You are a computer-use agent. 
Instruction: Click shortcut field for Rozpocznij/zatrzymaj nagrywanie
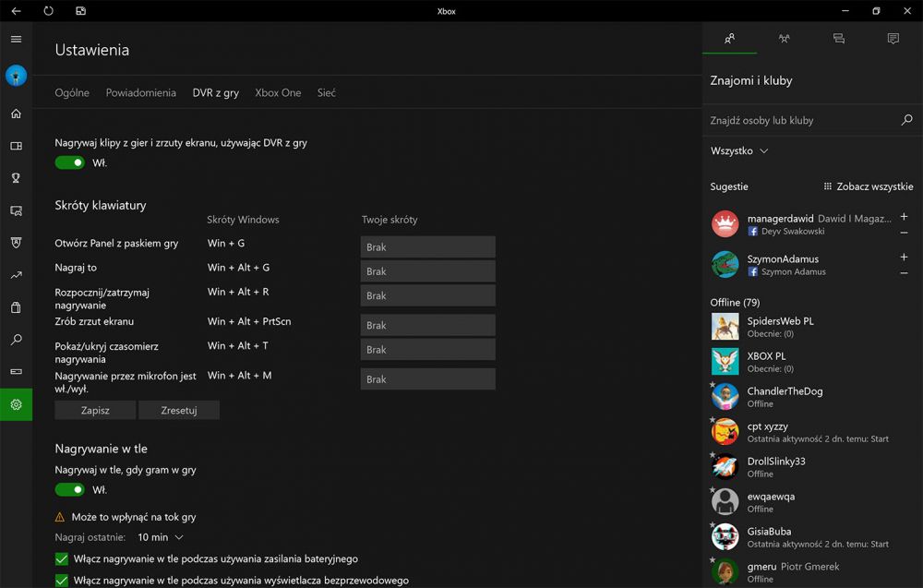(428, 295)
